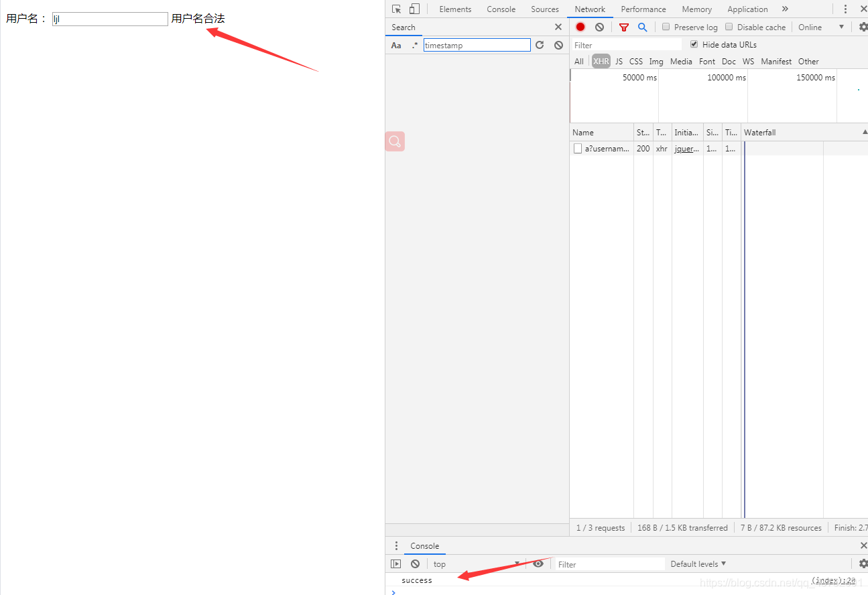868x595 pixels.
Task: Sort by the Waterfall column arrow
Action: point(864,133)
